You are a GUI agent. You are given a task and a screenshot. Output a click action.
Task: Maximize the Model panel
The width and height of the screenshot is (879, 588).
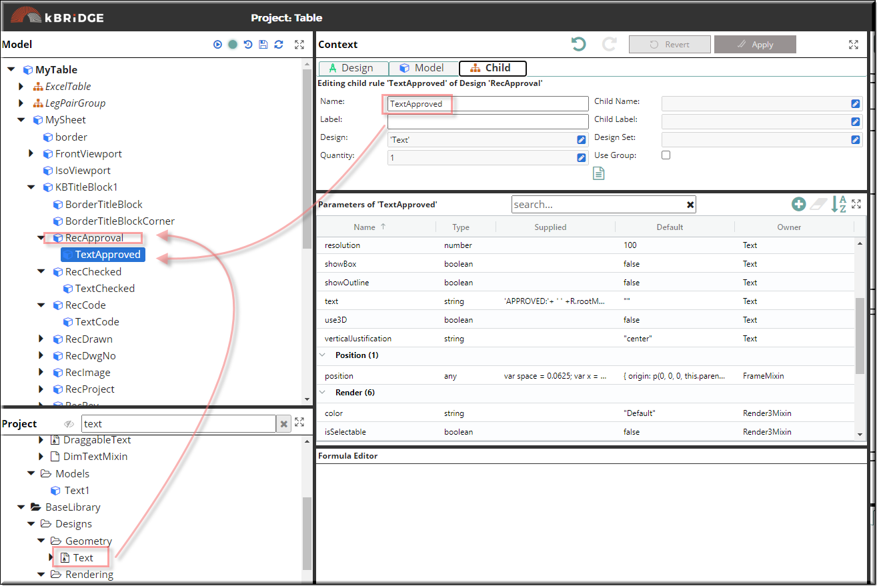coord(299,45)
